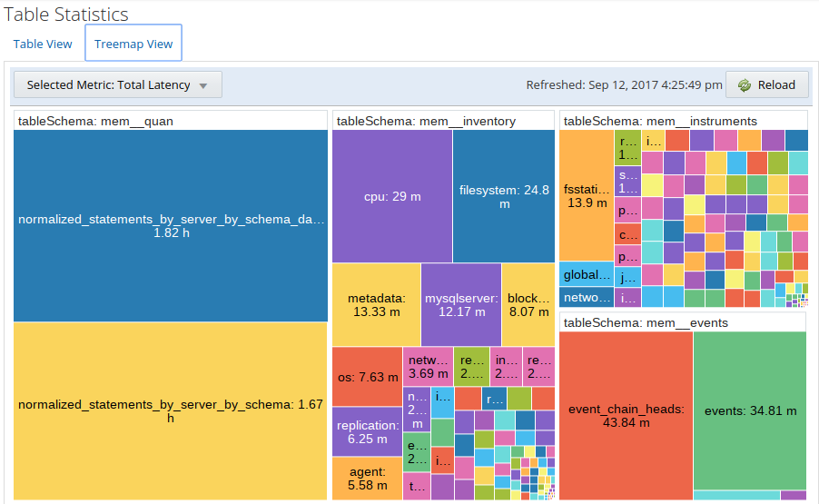The image size is (819, 504).
Task: Select the normalized_statements_by_server_by_schema_da… 1.82 h tile
Action: point(171,225)
